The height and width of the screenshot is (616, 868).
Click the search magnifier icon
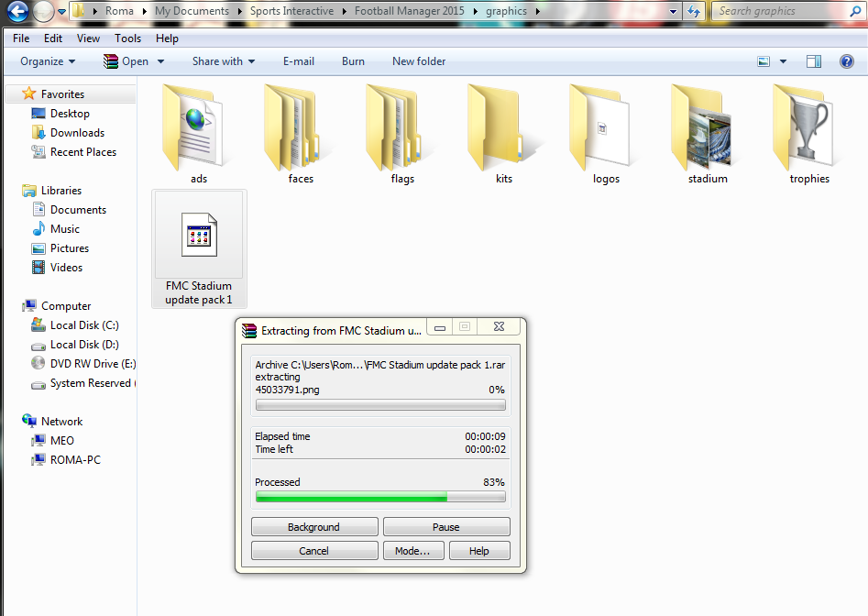pos(855,11)
